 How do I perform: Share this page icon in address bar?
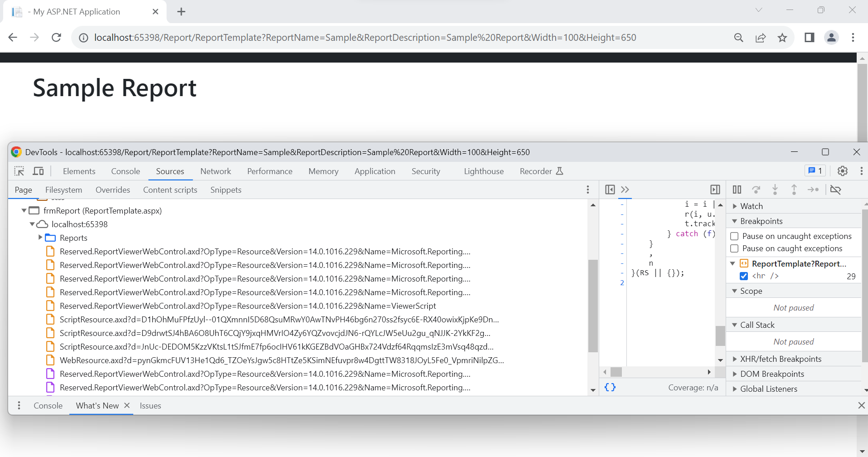(x=761, y=37)
